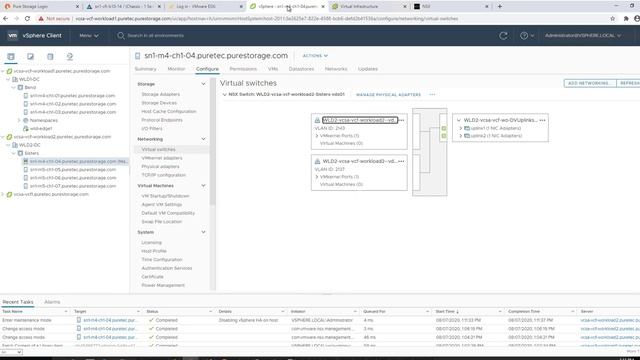
Task: Expand uplink1 NIC adapters
Action: point(461,128)
